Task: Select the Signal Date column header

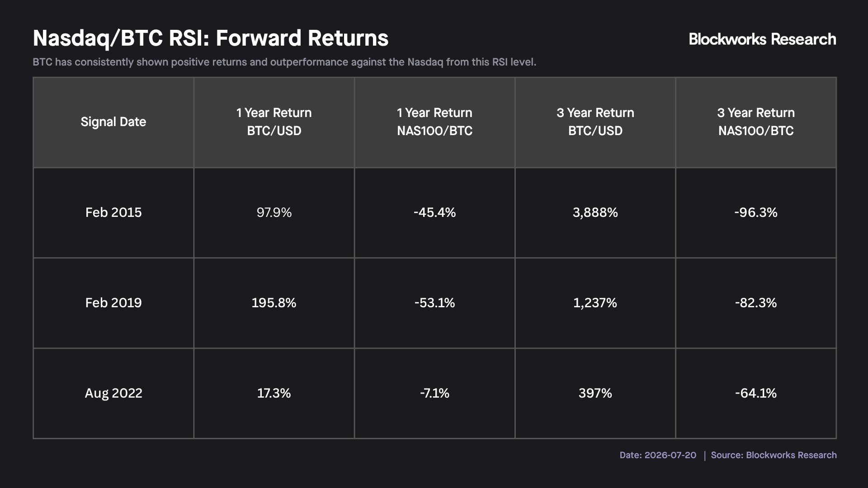Action: click(x=113, y=122)
